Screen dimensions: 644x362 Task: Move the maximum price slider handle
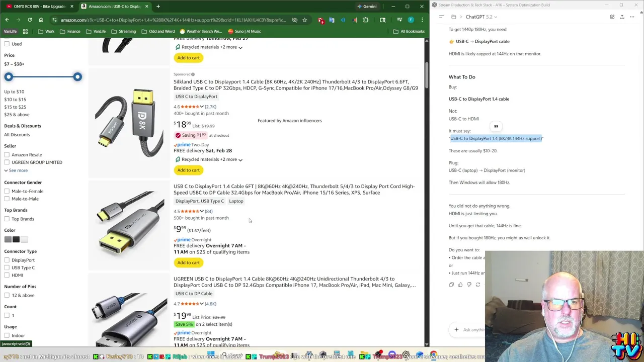(x=77, y=77)
